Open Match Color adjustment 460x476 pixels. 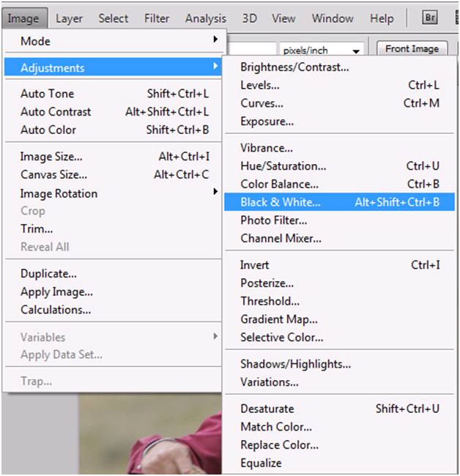pos(339,427)
